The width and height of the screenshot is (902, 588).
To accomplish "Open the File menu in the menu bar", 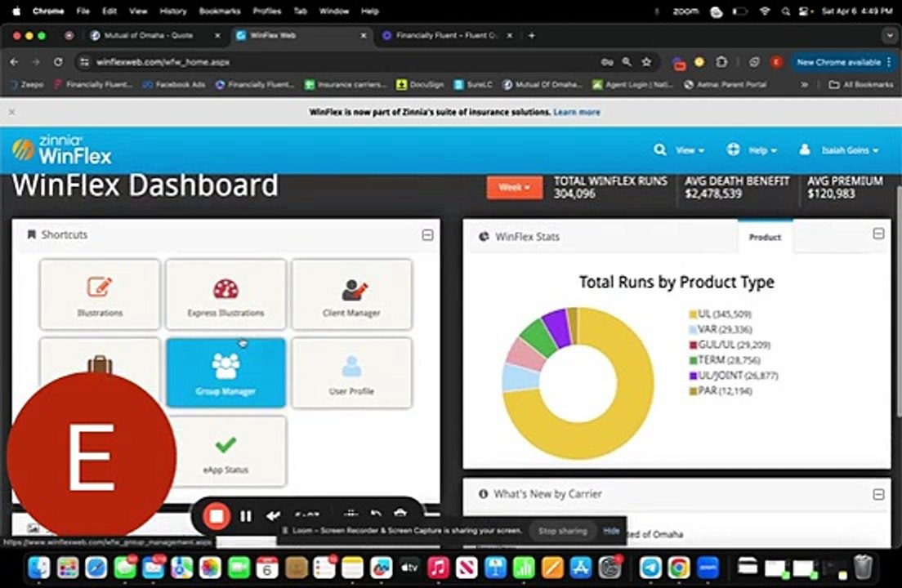I will [83, 11].
